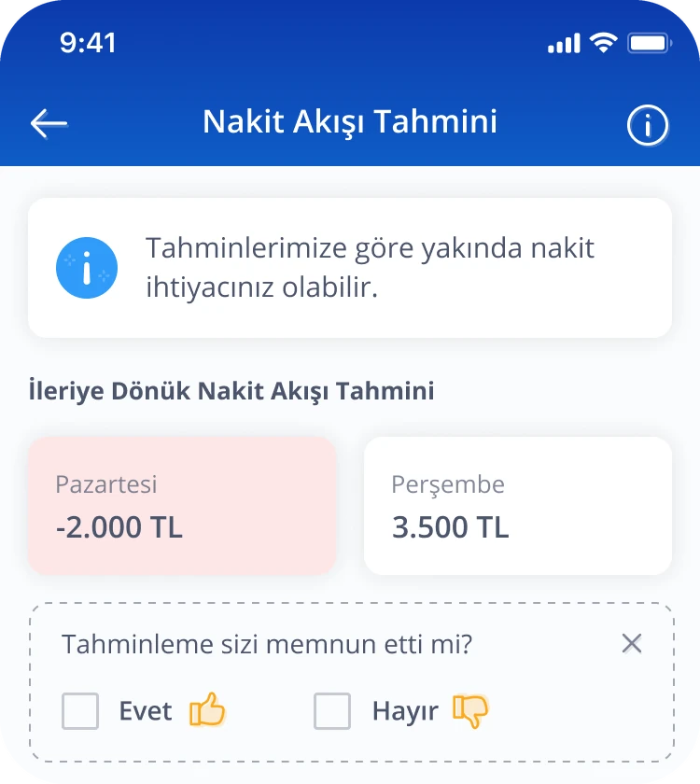Dismiss the feedback prompt with the X
Viewport: 700px width, 784px height.
tap(632, 643)
